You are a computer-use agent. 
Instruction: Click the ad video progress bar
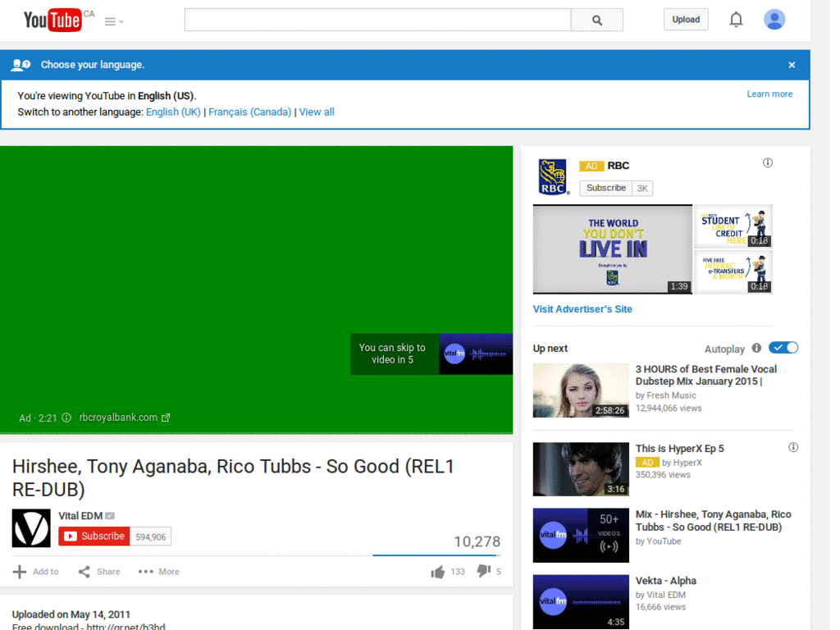coord(256,433)
